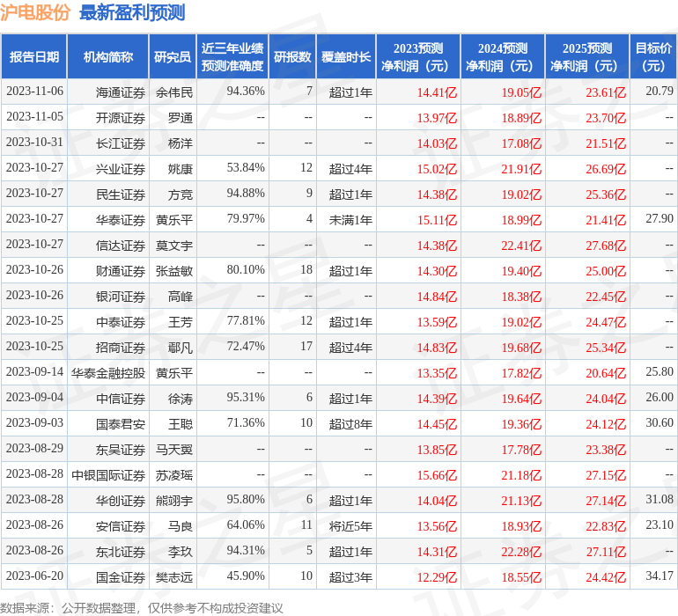Click the 研报数 column header

coord(292,56)
